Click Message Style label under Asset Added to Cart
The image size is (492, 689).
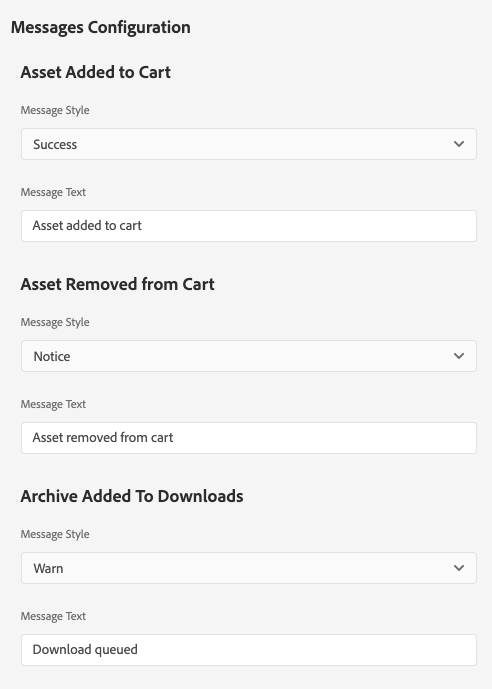click(x=55, y=110)
